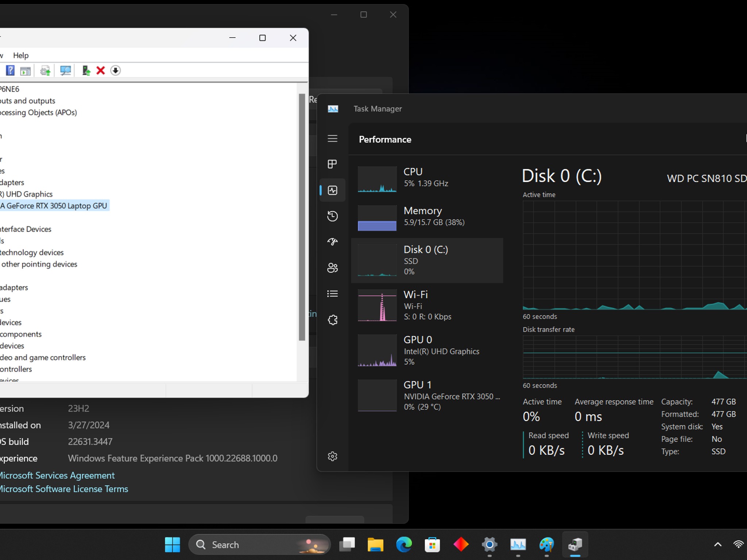Select 'Interface Devices' tree row
This screenshot has height=560, width=747.
coord(26,229)
